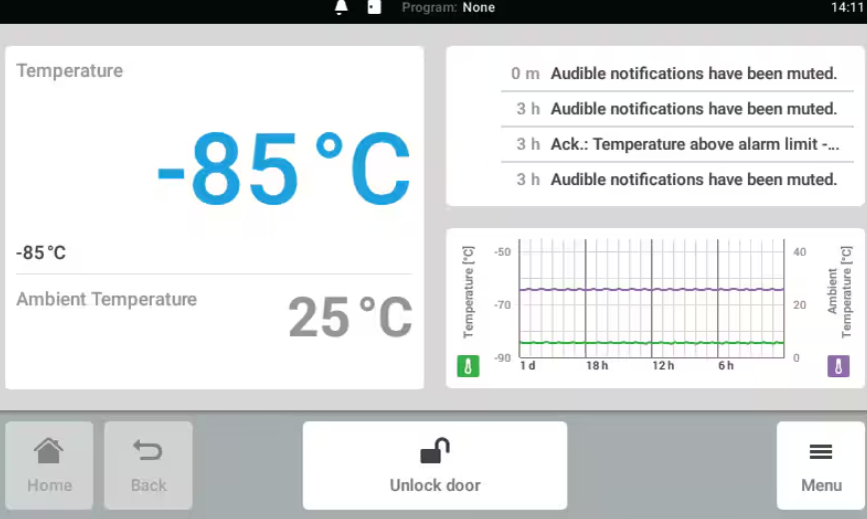
Task: Click the 1 d marker on chart
Action: tap(528, 366)
